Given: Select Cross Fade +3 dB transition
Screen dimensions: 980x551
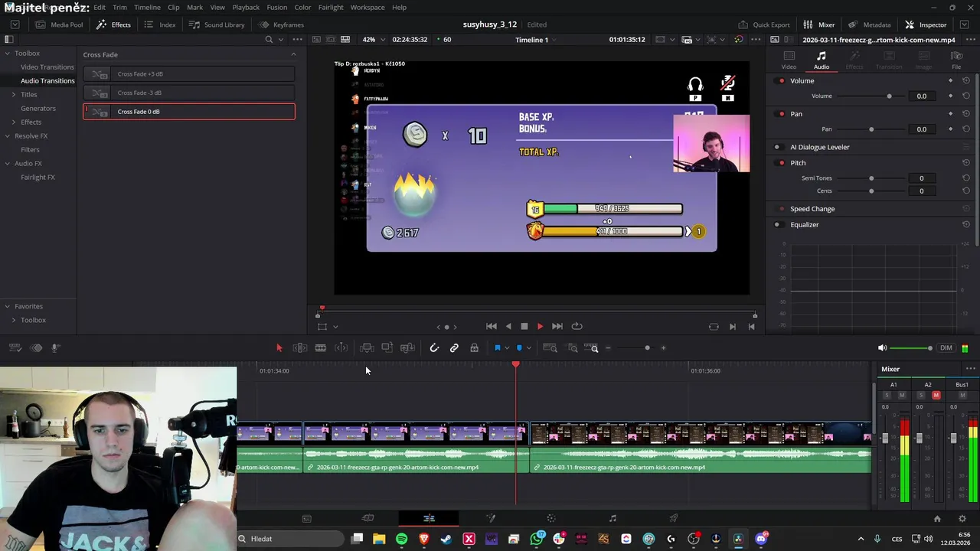Looking at the screenshot, I should coord(189,74).
